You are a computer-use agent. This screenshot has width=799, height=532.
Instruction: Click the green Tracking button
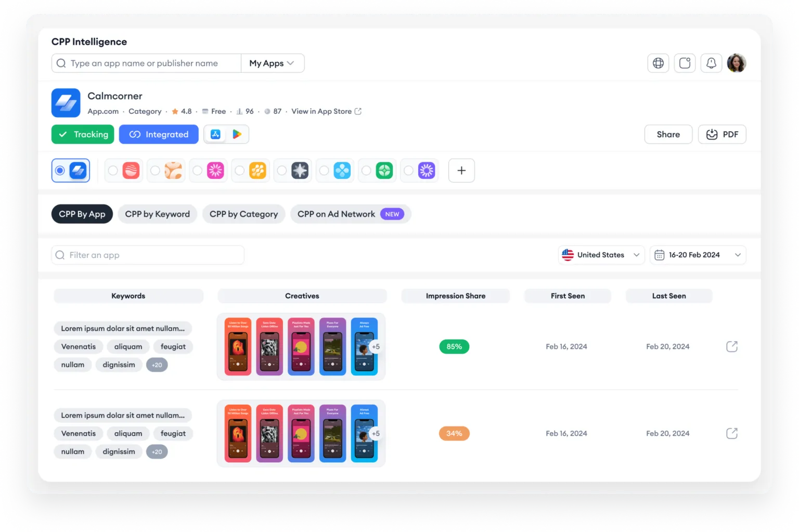coord(83,134)
